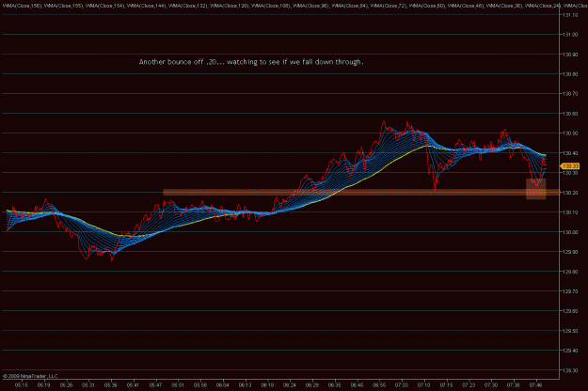The image size is (588, 391).
Task: Click the WMA(Close,...) indicator label at top
Action: tap(294, 6)
